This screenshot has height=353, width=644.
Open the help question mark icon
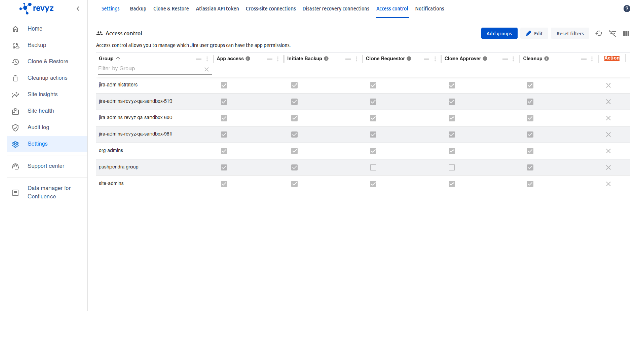627,9
